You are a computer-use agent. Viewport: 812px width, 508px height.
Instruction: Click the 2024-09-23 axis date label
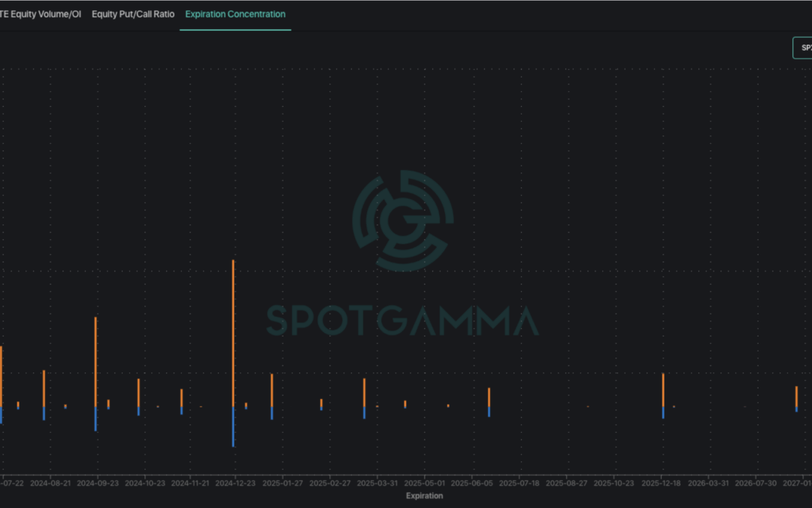coord(97,483)
